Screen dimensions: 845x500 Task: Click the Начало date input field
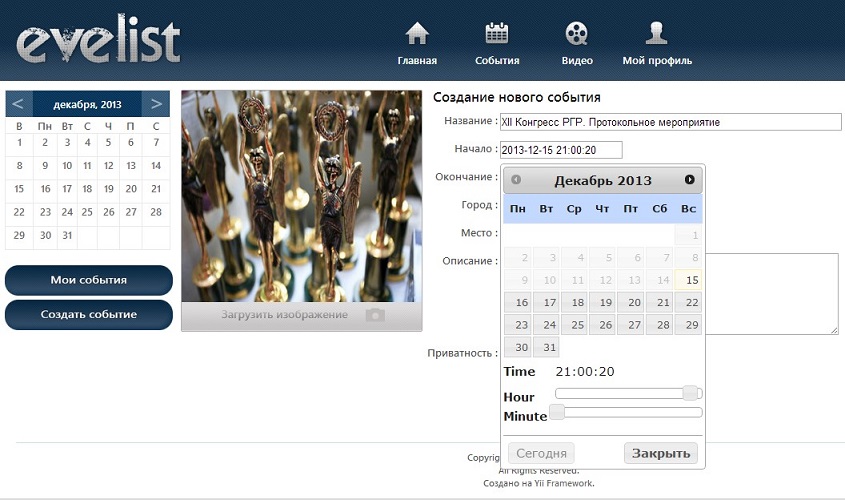tap(561, 150)
